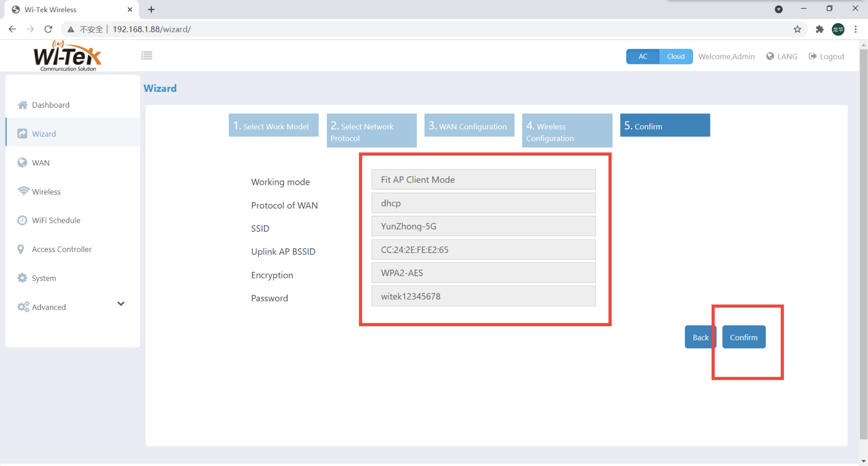Image resolution: width=868 pixels, height=466 pixels.
Task: Open the Chrome three-dot menu
Action: [x=855, y=29]
